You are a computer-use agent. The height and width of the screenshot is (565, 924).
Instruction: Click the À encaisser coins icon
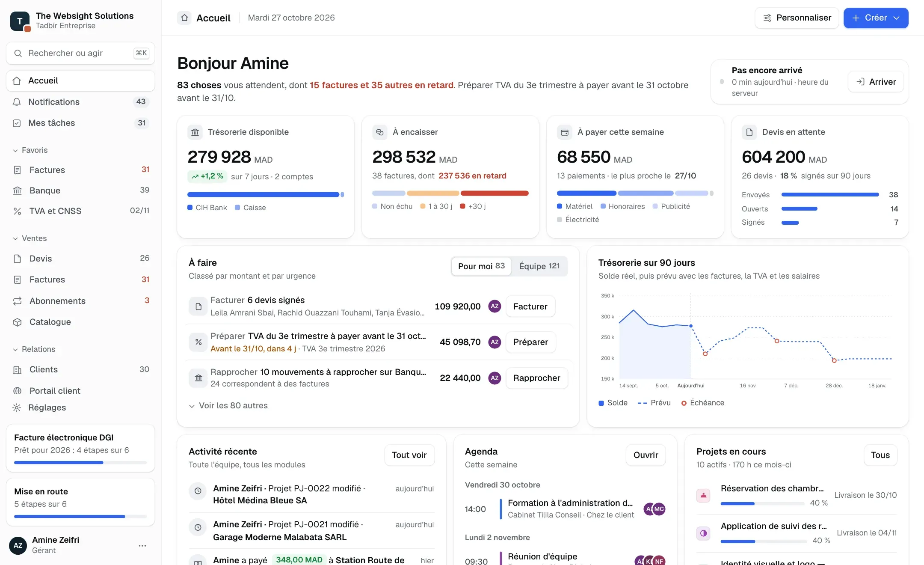tap(380, 132)
